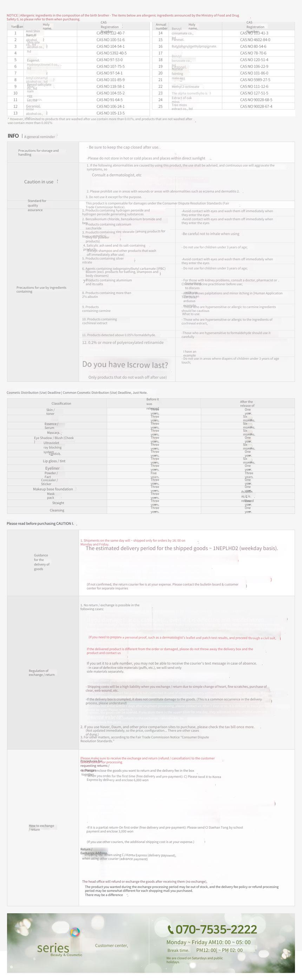Click the CAS NO 122-40-7 entry

[x=111, y=33]
